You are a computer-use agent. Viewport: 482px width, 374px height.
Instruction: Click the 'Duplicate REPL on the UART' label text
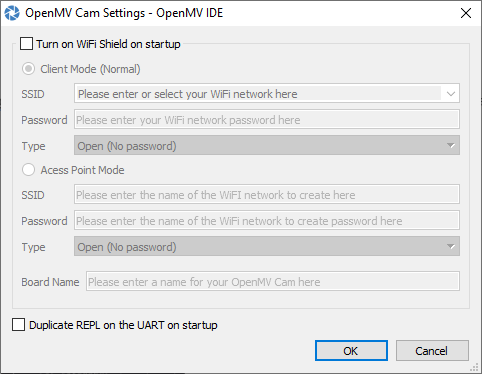point(123,325)
